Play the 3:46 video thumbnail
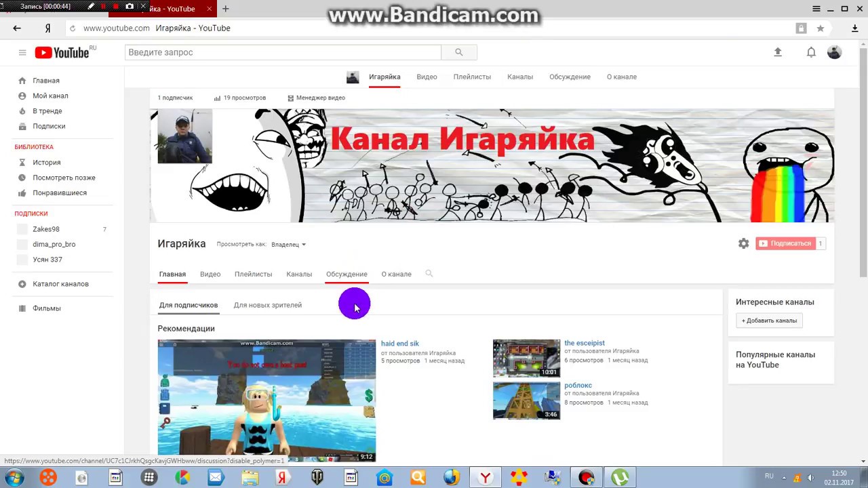The width and height of the screenshot is (868, 488). [x=526, y=401]
